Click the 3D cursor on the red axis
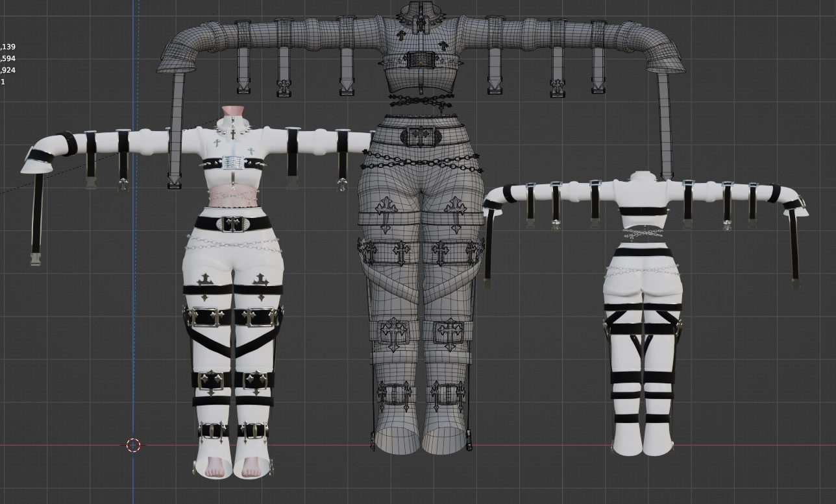Viewport: 836px width, 504px height. 133,445
